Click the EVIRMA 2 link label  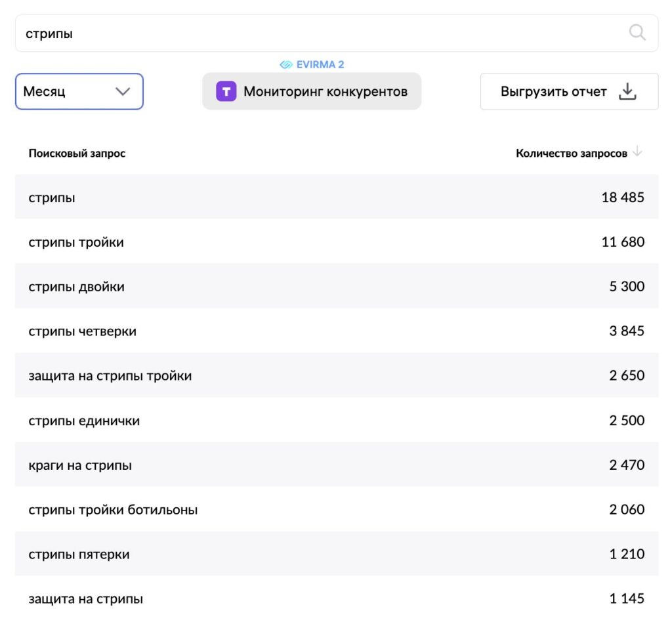(x=320, y=65)
